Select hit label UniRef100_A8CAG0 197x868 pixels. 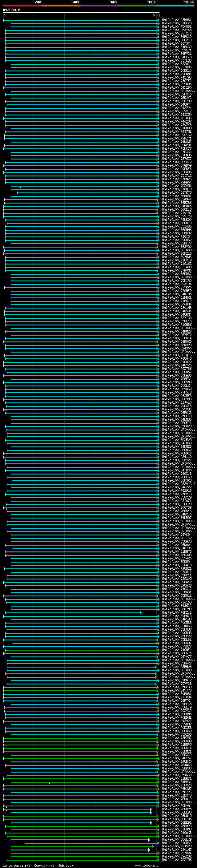(x=176, y=450)
